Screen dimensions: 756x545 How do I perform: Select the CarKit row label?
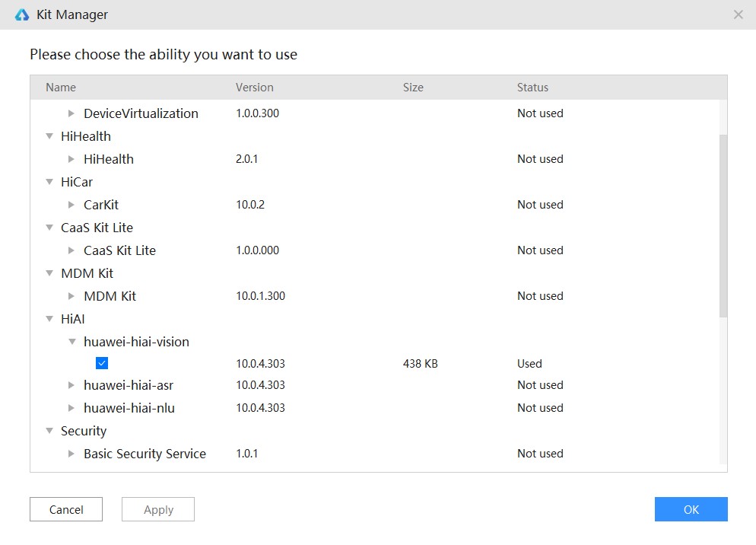(100, 205)
